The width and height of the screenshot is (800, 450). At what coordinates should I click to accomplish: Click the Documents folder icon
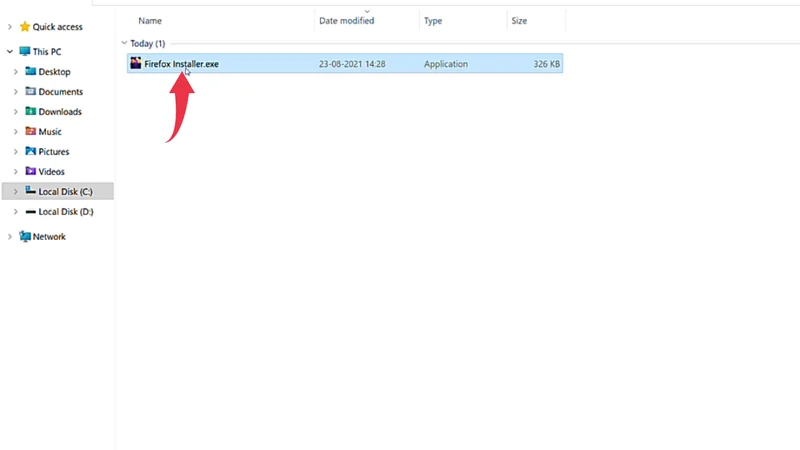click(31, 92)
